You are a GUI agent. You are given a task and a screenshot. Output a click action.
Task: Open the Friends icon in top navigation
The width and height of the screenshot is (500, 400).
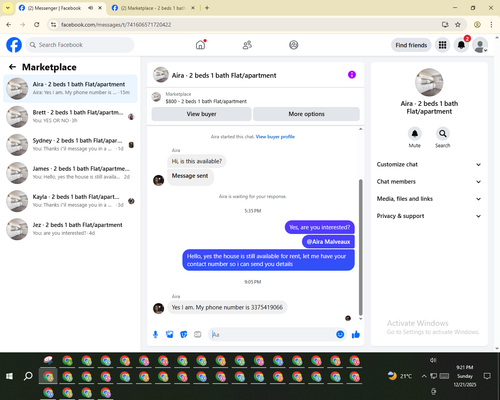click(x=247, y=45)
